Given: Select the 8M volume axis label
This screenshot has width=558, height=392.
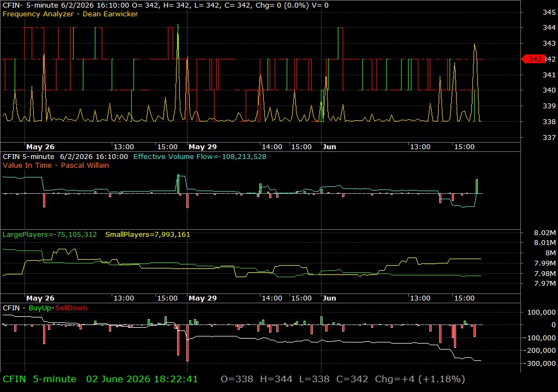Looking at the screenshot, I should tap(550, 253).
